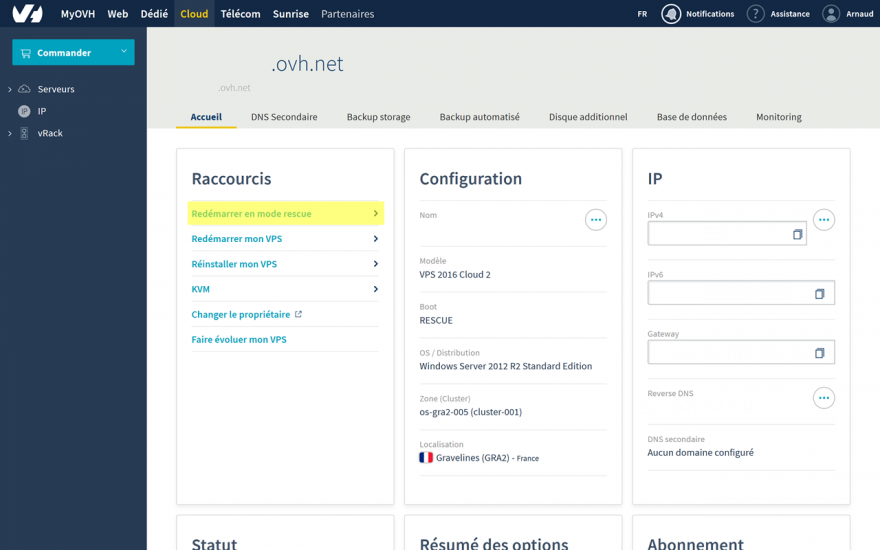The height and width of the screenshot is (550, 880).
Task: Click the external link icon by Changer le propriétaire
Action: (298, 314)
